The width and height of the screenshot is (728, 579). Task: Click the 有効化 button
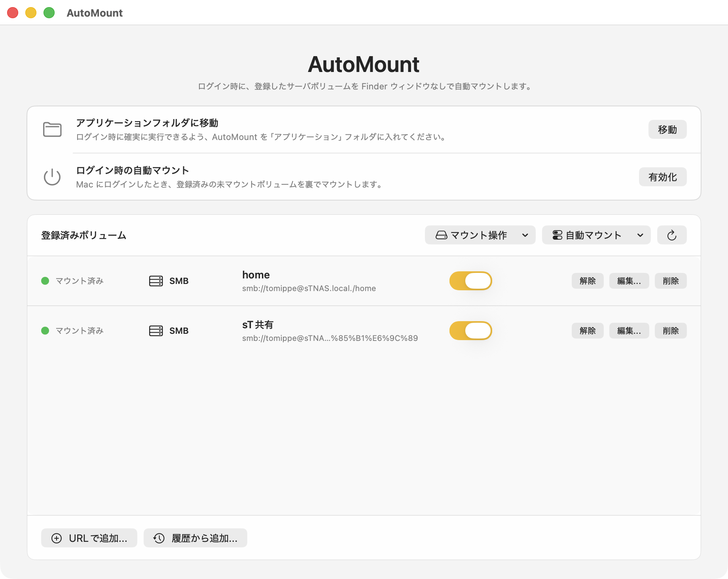click(663, 177)
